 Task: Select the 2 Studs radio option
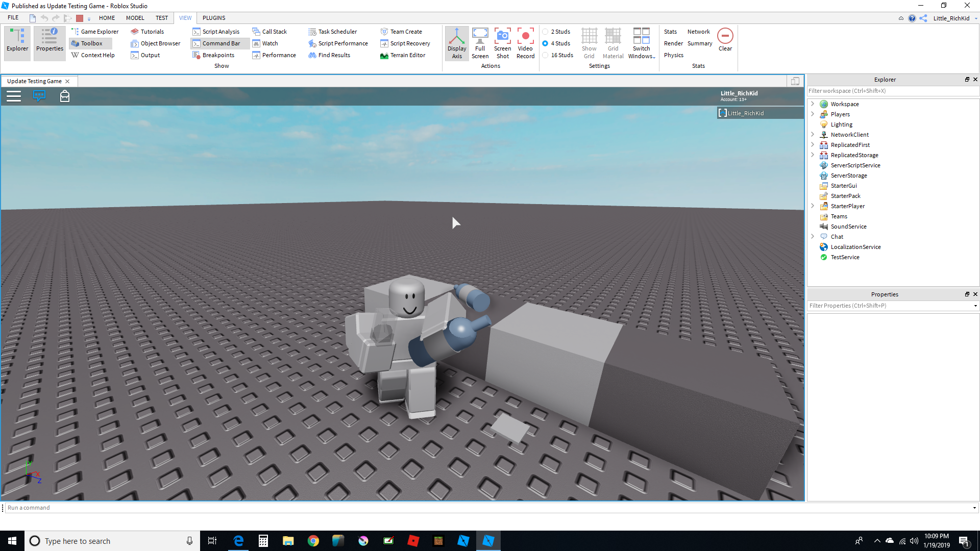tap(545, 32)
